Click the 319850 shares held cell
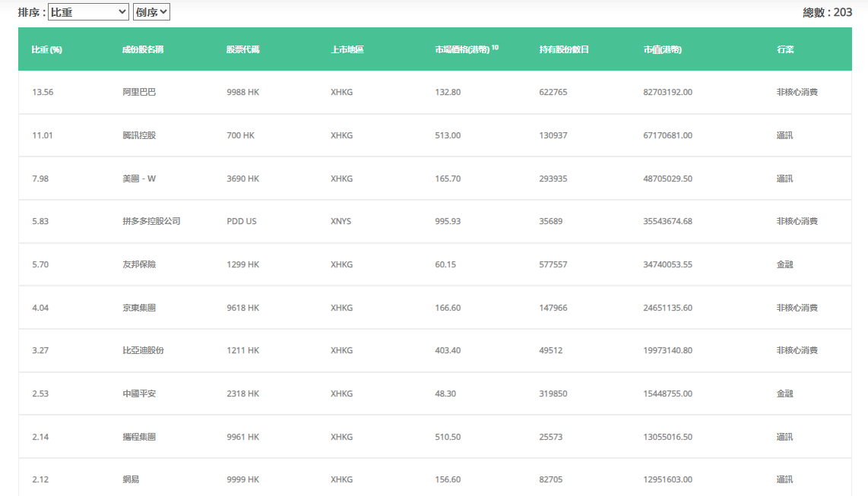This screenshot has width=868, height=496. [x=553, y=393]
